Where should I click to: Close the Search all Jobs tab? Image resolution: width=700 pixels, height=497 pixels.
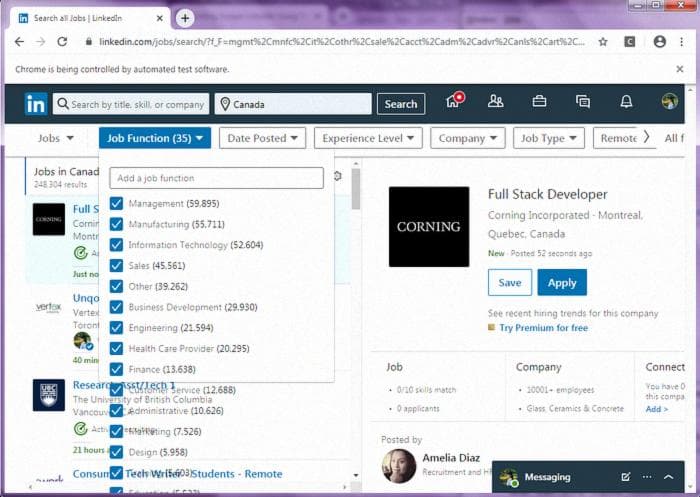(x=159, y=18)
